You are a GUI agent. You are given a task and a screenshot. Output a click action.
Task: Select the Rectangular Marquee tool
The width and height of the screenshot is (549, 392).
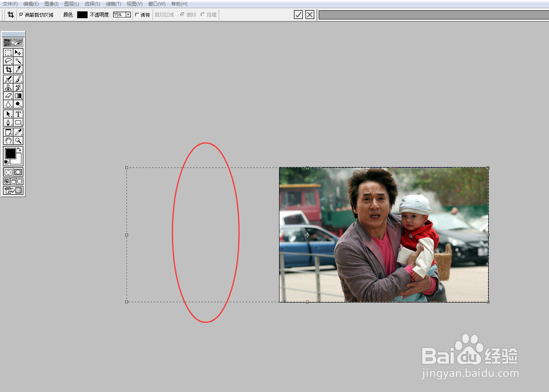click(8, 53)
